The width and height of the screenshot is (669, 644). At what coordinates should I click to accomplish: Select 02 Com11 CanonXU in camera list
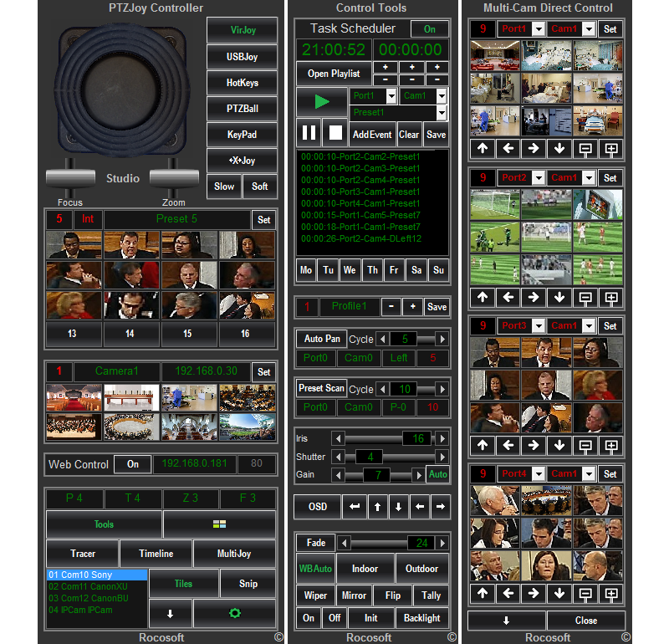pyautogui.click(x=88, y=586)
